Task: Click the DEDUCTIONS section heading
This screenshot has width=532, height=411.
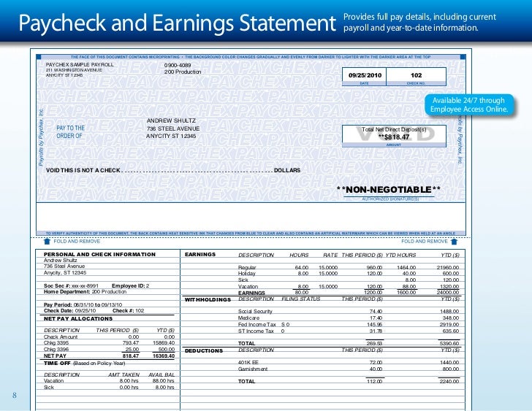Action: [204, 350]
